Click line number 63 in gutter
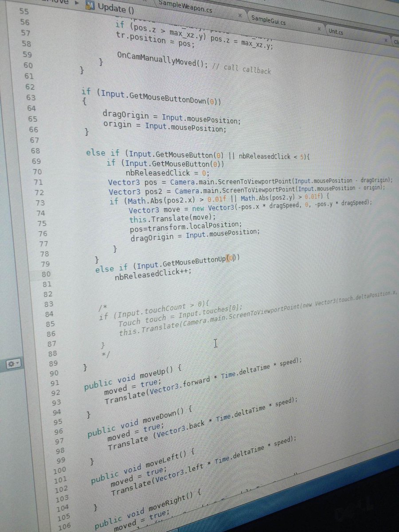399x532 pixels. click(31, 98)
